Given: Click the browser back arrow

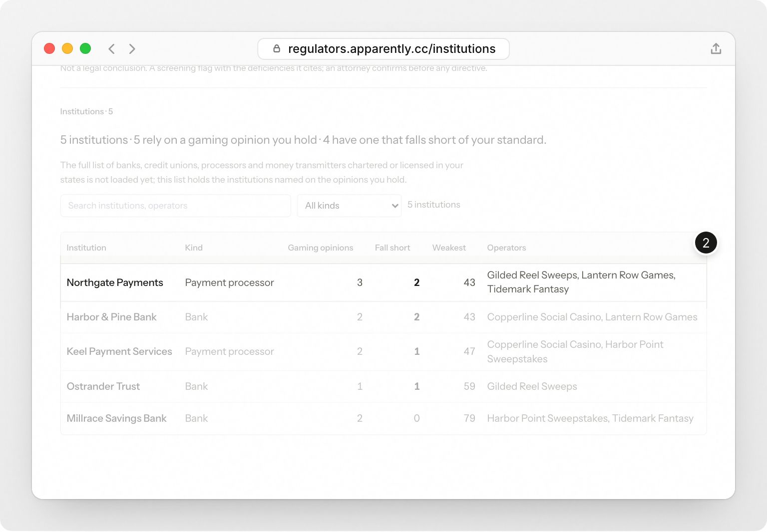Looking at the screenshot, I should (x=111, y=48).
